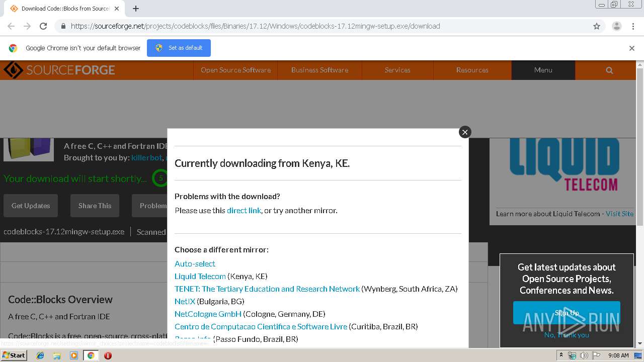Open the Windows Start menu
Image resolution: width=644 pixels, height=362 pixels.
tap(14, 355)
